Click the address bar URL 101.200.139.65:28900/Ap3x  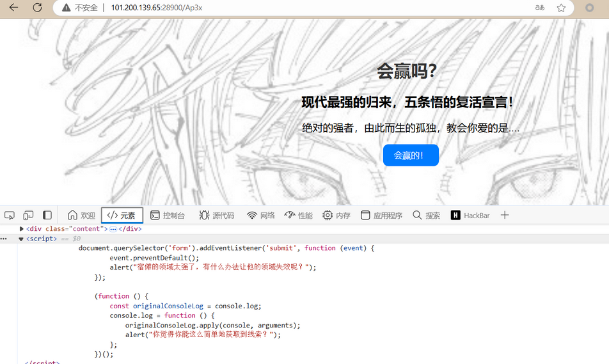point(157,8)
